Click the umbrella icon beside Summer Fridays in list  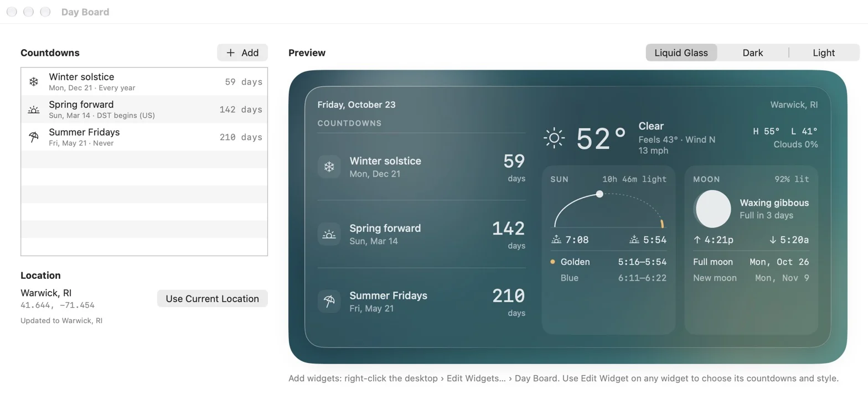tap(34, 137)
